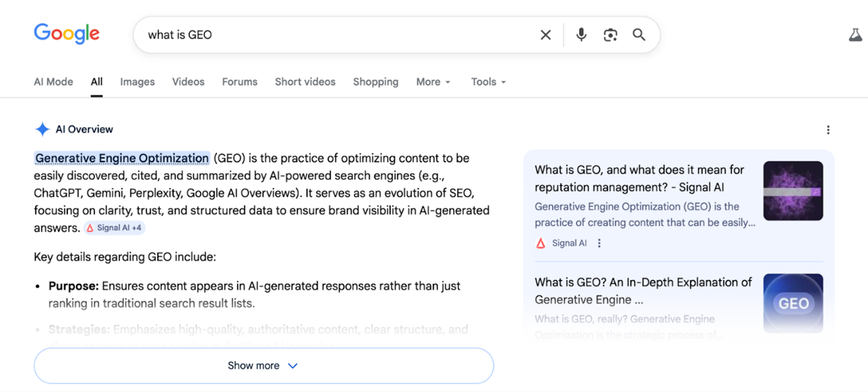This screenshot has height=392, width=868.
Task: Open the Signal AI reputation management article
Action: click(638, 178)
